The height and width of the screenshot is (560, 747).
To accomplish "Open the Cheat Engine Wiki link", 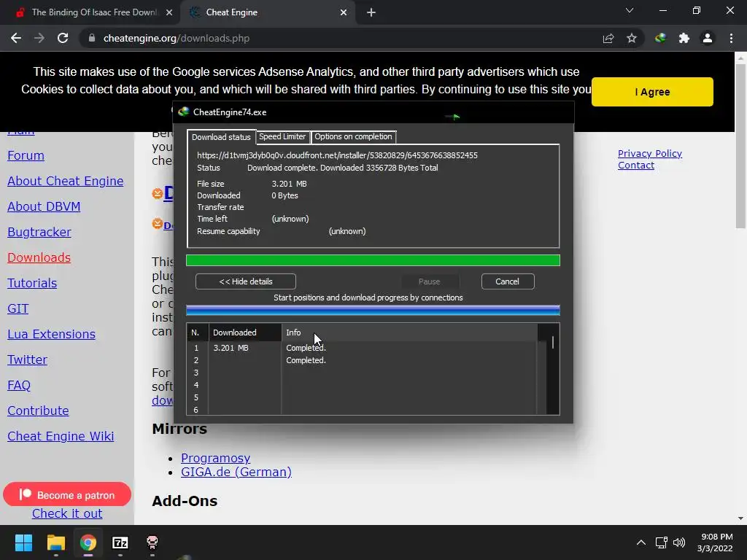I will [x=61, y=436].
